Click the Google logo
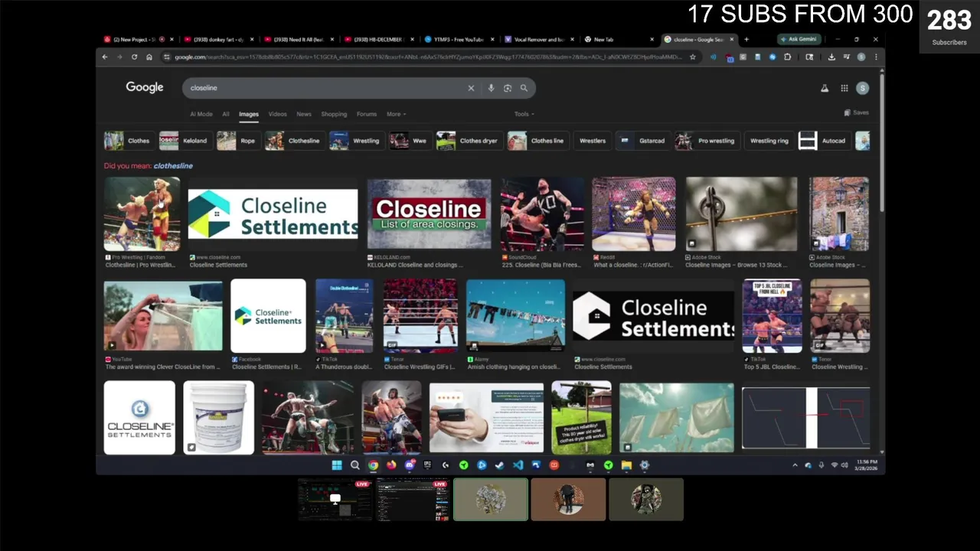 145,87
